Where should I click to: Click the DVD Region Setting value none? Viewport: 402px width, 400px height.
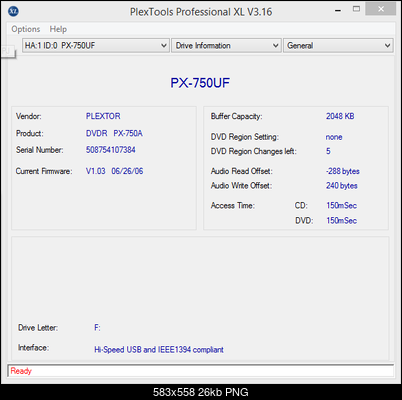pyautogui.click(x=334, y=137)
